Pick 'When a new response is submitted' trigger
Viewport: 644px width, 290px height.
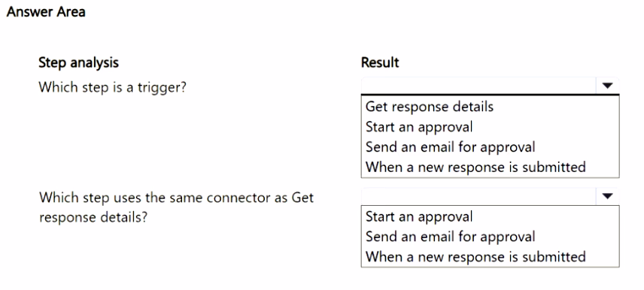[x=475, y=167]
